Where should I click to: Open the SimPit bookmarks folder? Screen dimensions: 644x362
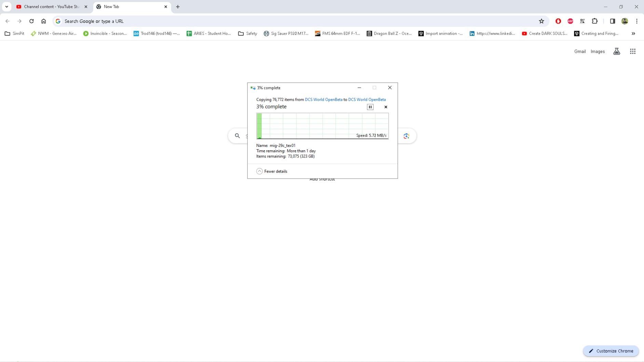14,33
